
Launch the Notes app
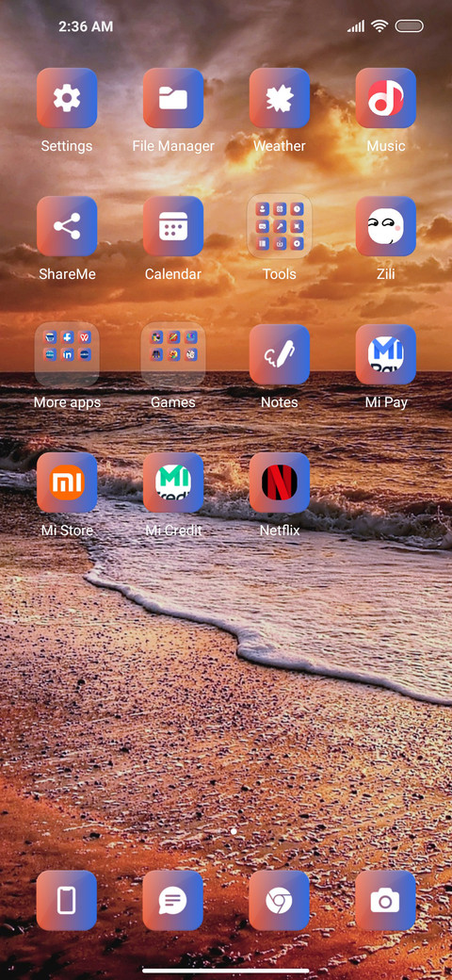coord(279,354)
